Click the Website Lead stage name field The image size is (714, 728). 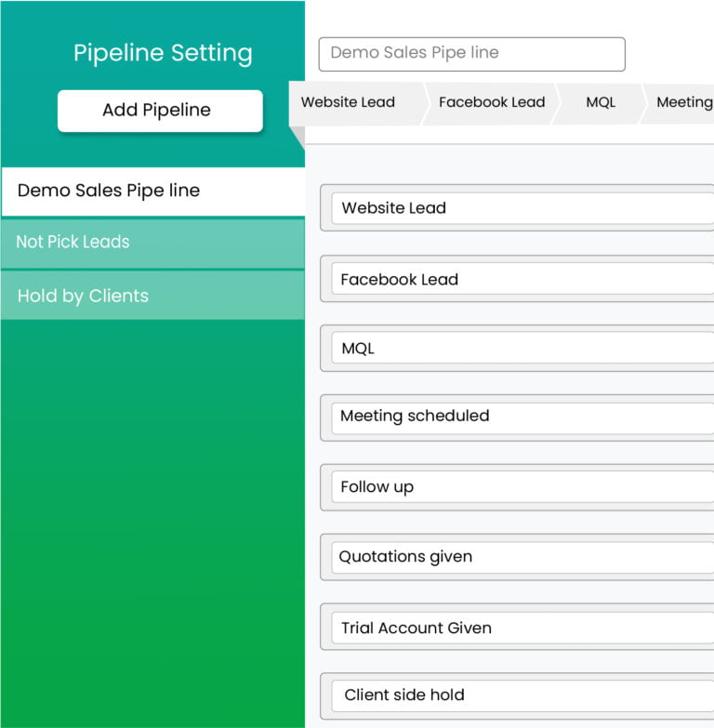coord(521,208)
